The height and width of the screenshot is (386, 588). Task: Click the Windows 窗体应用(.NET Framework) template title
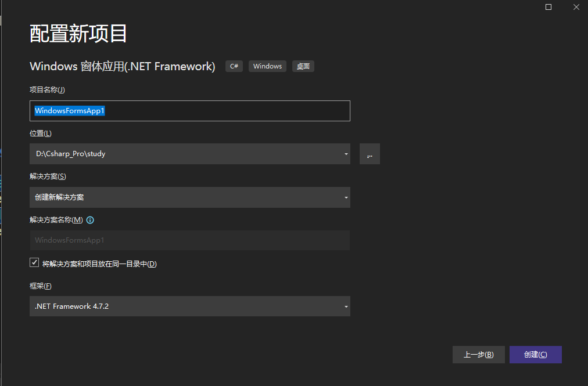[122, 66]
